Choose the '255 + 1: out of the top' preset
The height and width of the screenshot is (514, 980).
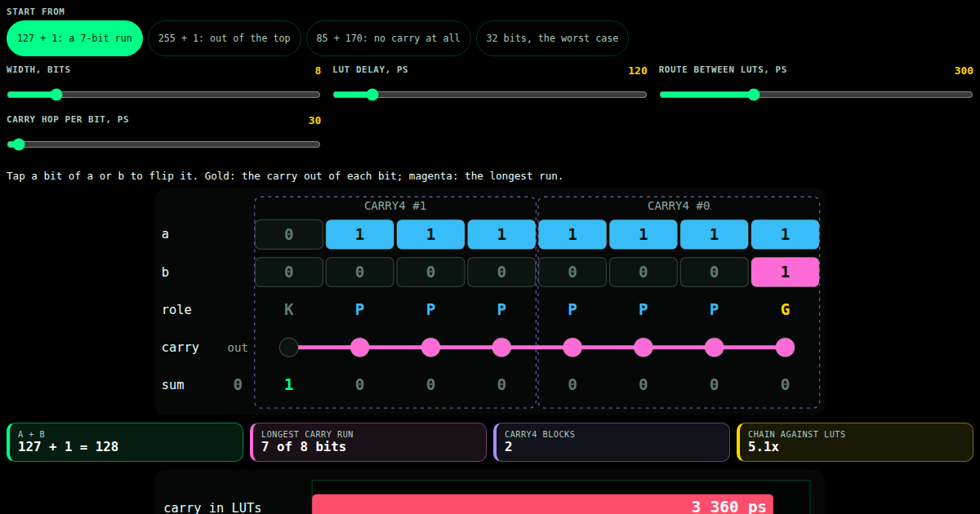click(225, 38)
